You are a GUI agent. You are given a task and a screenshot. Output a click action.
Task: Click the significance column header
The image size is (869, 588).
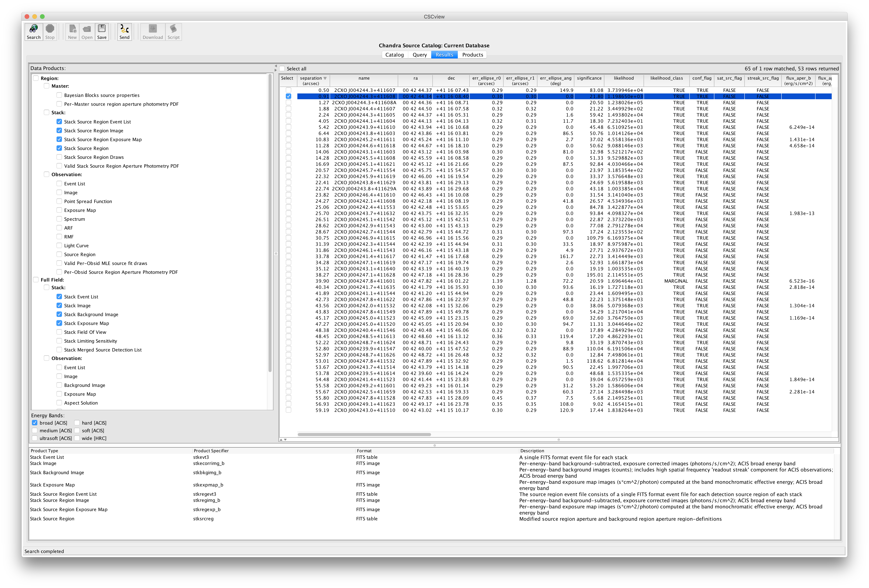click(589, 78)
